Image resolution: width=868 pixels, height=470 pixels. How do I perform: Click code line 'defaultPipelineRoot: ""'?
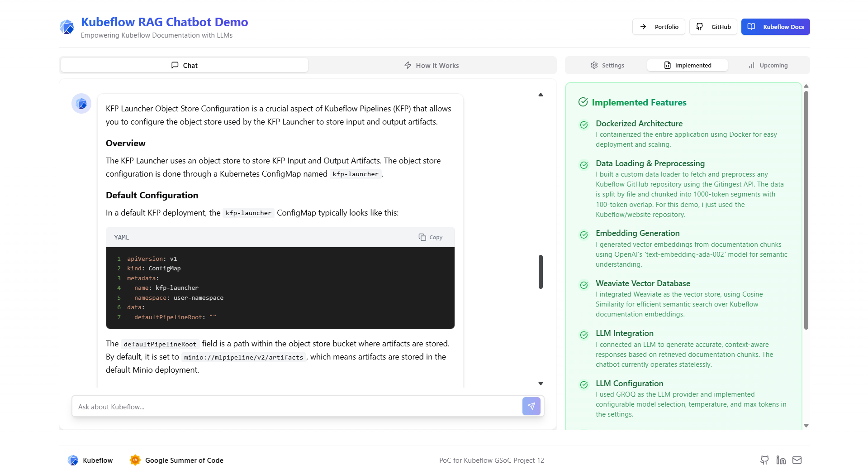tap(175, 317)
